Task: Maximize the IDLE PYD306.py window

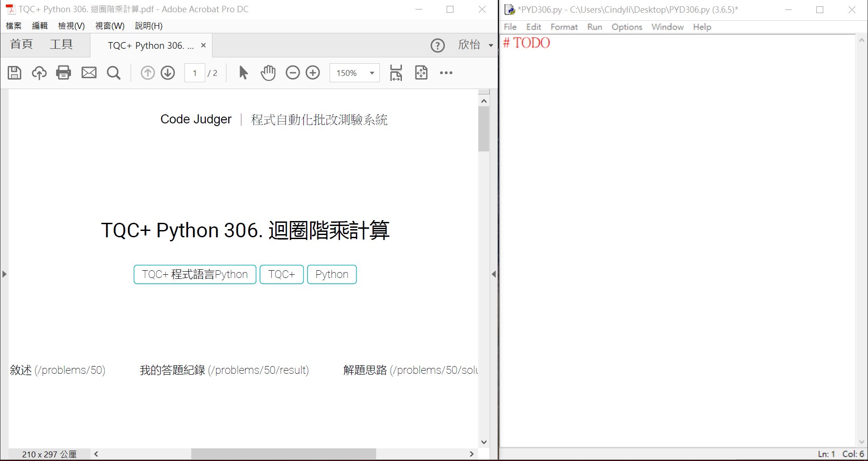Action: point(820,9)
